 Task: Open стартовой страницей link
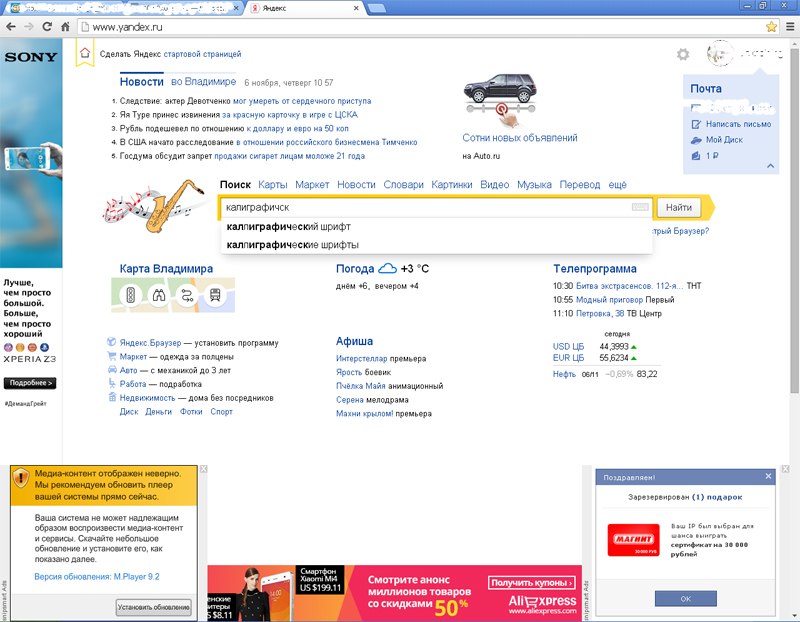(x=202, y=54)
